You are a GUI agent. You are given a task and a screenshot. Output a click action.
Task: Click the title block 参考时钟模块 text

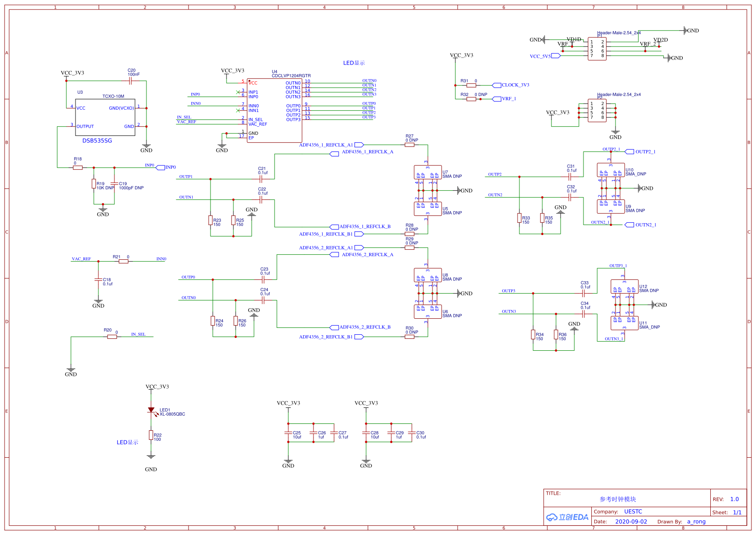coord(618,499)
